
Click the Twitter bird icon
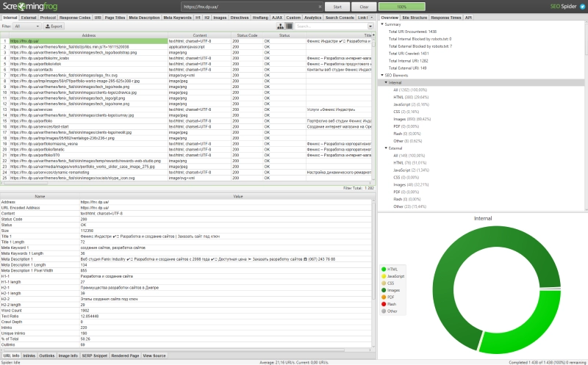click(581, 6)
